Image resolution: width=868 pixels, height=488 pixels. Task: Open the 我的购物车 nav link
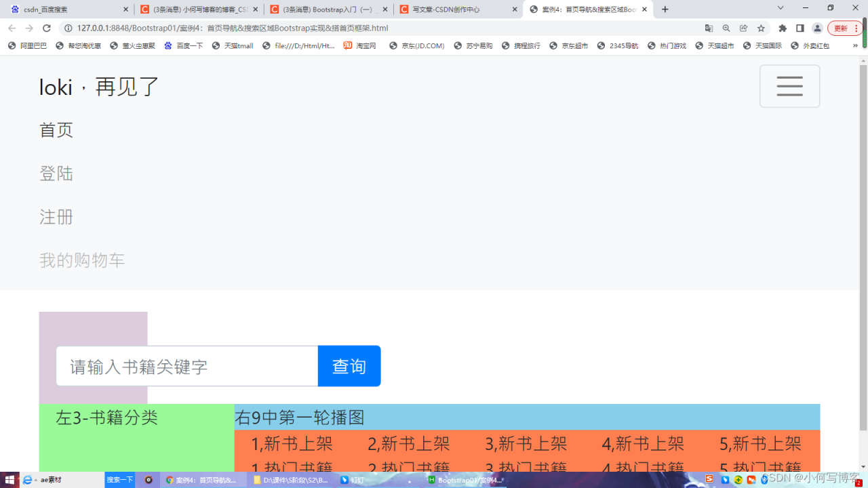point(82,260)
